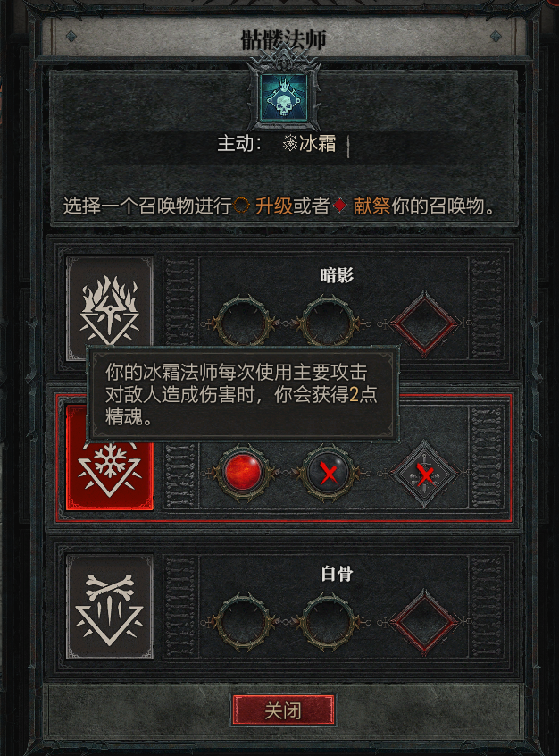
Task: Click the X-marked sacrifice diamond in Cold row
Action: click(424, 473)
